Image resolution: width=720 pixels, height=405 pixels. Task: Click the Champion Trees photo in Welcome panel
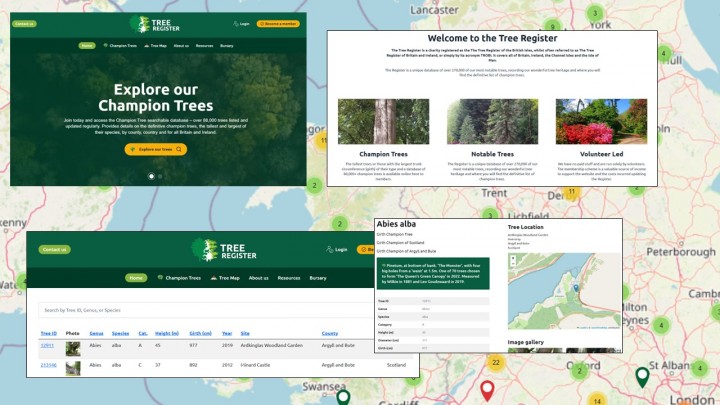pyautogui.click(x=383, y=122)
